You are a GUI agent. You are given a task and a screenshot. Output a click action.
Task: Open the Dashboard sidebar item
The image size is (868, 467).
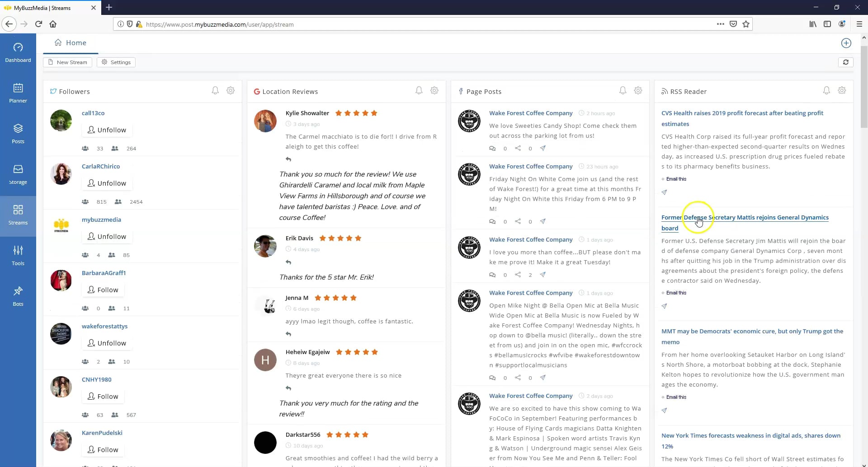click(x=18, y=53)
